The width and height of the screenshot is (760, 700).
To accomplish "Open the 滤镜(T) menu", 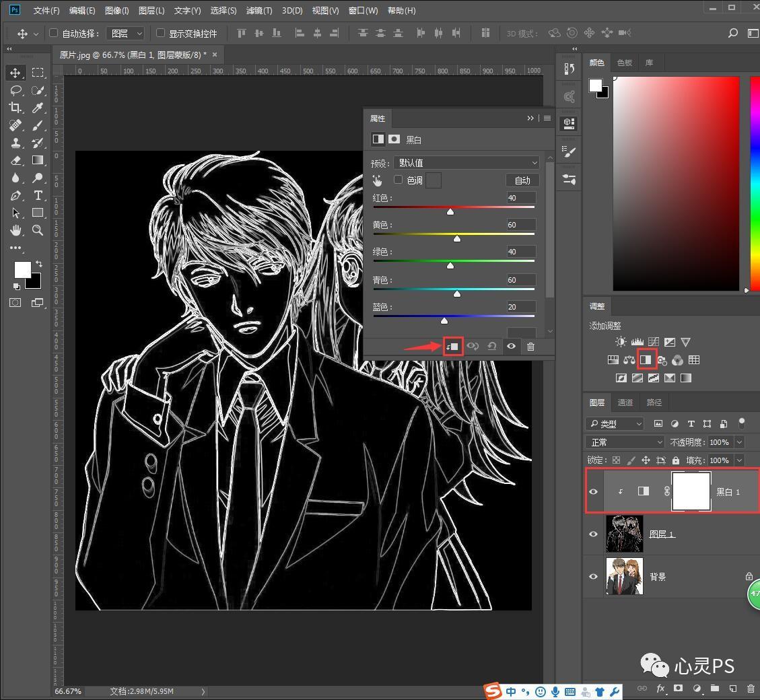I will coord(258,10).
